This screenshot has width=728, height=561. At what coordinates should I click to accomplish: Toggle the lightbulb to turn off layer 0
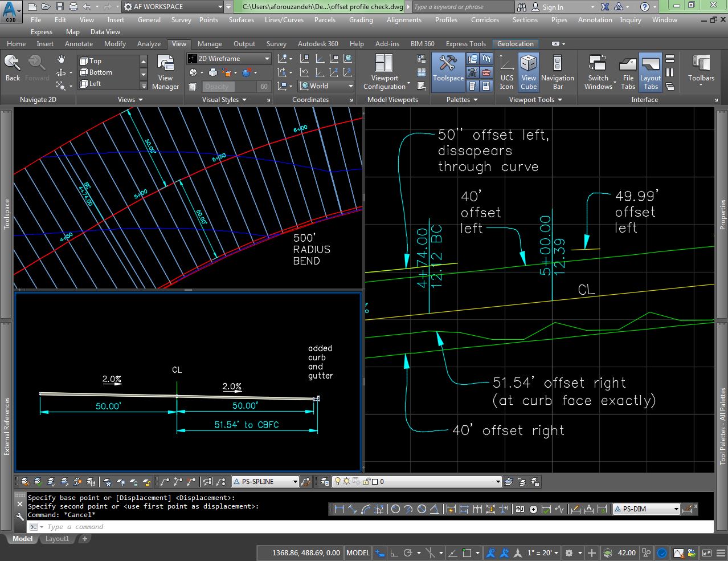pyautogui.click(x=338, y=482)
